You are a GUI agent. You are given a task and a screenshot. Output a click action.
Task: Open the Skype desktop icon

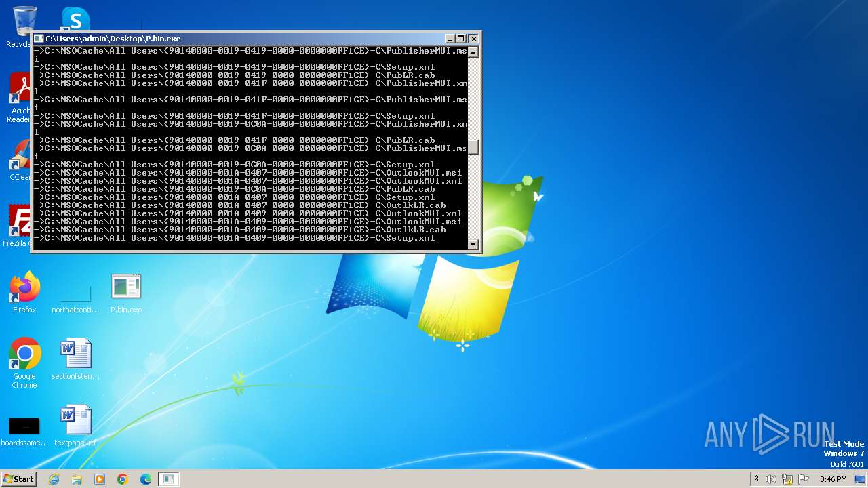[x=75, y=19]
